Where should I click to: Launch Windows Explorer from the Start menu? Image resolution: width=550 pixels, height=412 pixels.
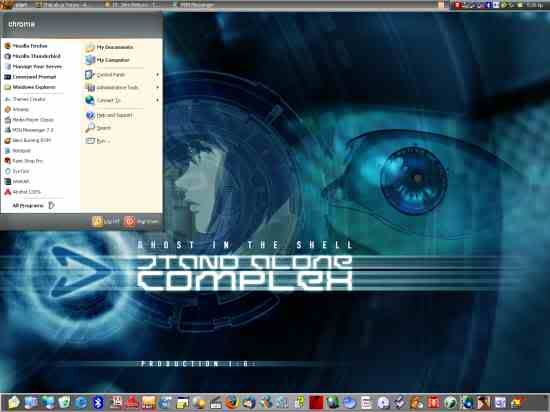click(x=30, y=87)
